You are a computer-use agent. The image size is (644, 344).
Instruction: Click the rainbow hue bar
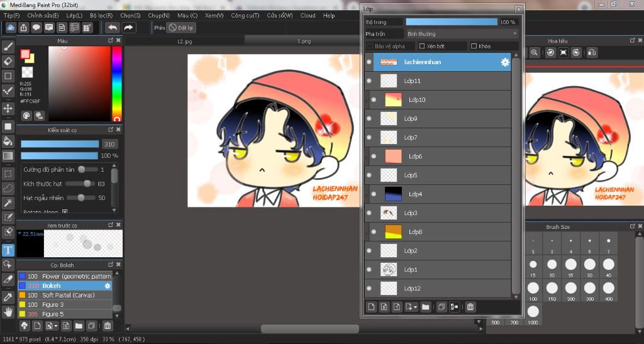117,84
